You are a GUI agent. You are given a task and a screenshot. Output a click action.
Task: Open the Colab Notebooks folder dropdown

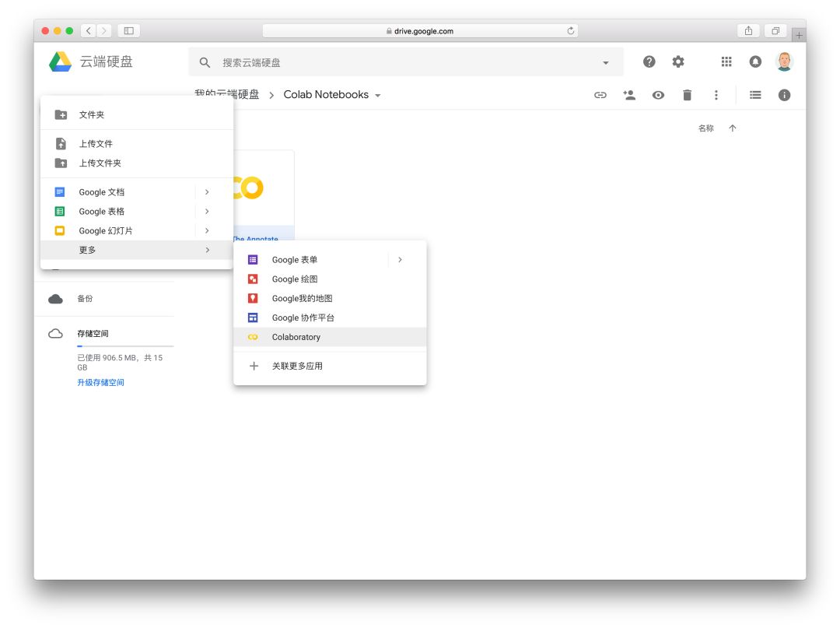point(378,96)
